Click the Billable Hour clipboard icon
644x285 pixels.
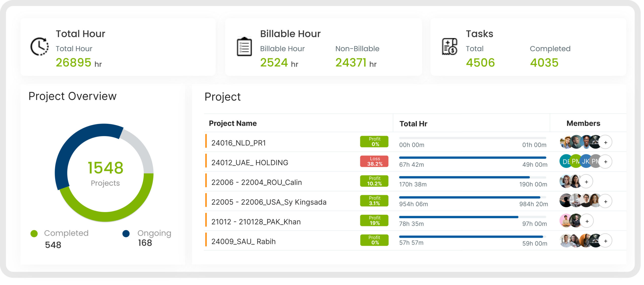(244, 47)
